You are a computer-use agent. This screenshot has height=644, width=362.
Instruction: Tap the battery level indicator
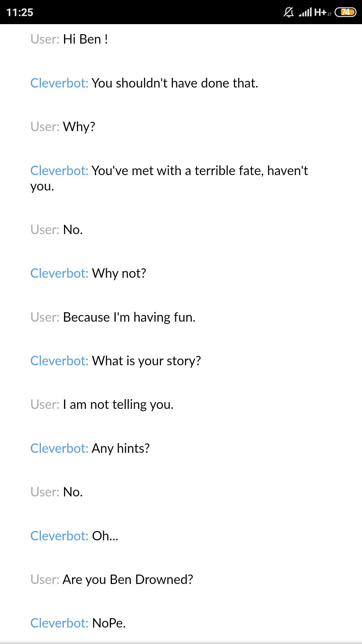point(345,12)
